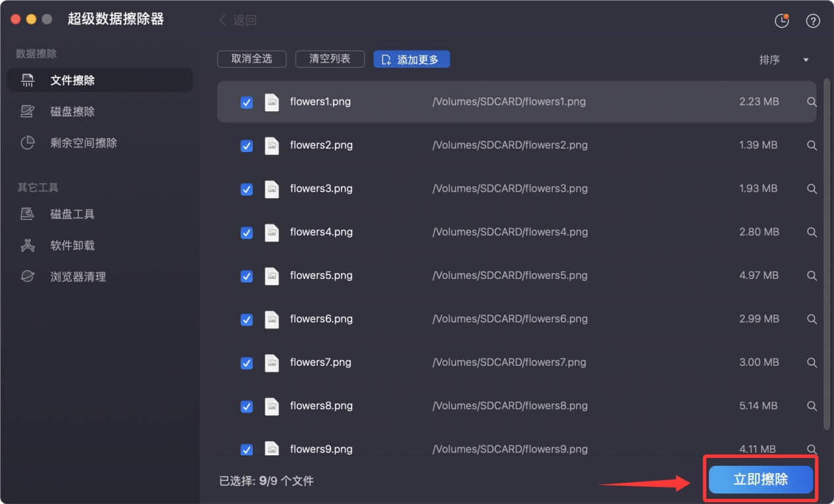
Task: Click the flowers3.png file type icon
Action: tap(271, 189)
